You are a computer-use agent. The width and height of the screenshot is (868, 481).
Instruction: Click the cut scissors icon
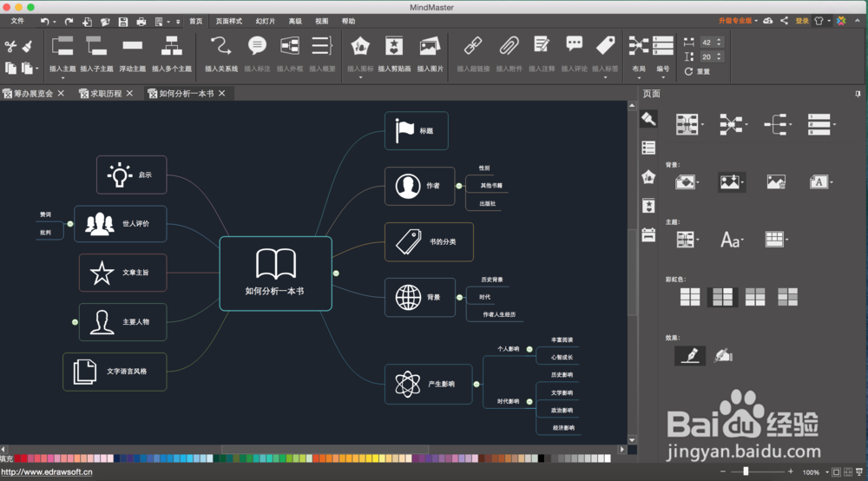[x=10, y=47]
